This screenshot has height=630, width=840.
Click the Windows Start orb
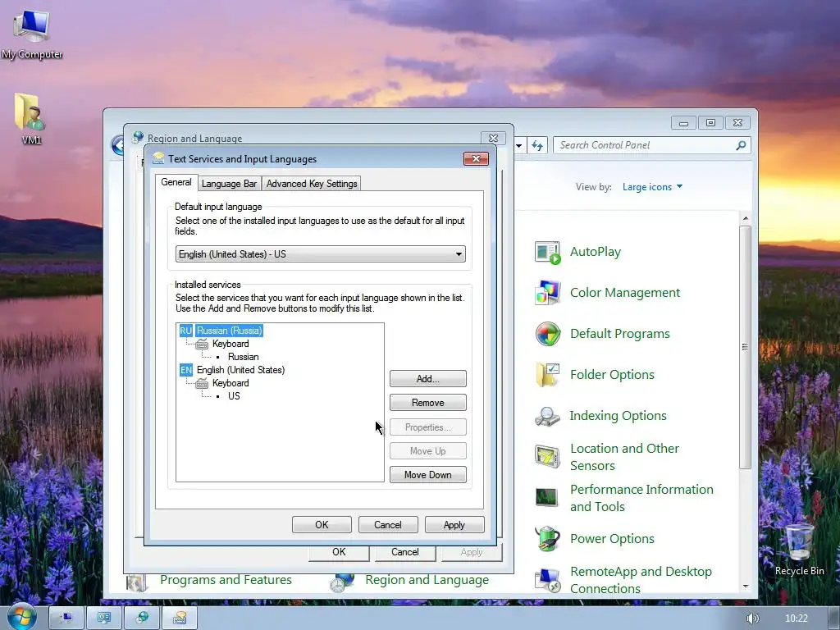(21, 617)
